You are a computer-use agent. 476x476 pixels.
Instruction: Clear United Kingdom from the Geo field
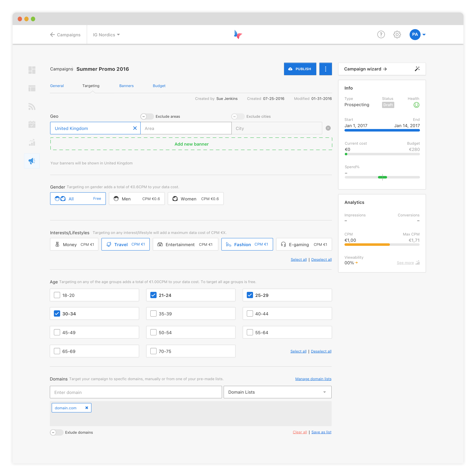[x=135, y=128]
